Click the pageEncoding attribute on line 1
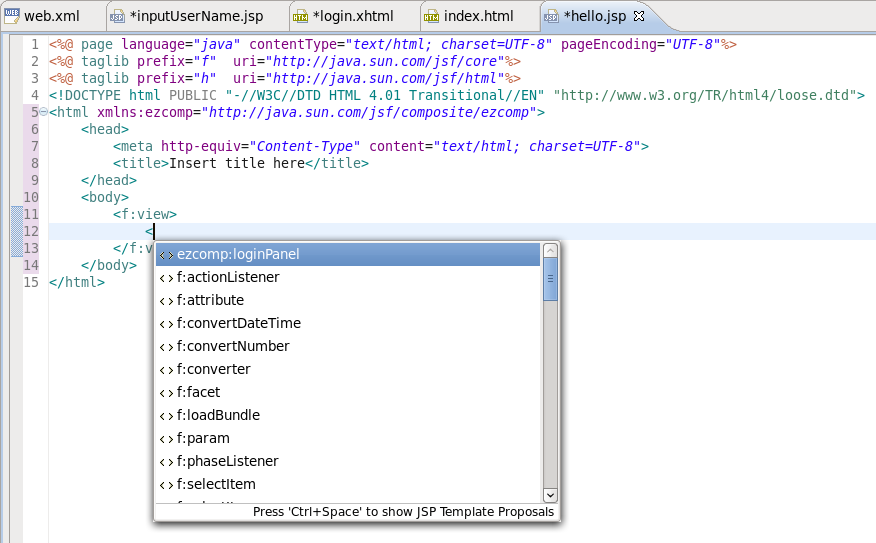The width and height of the screenshot is (876, 543). (608, 44)
